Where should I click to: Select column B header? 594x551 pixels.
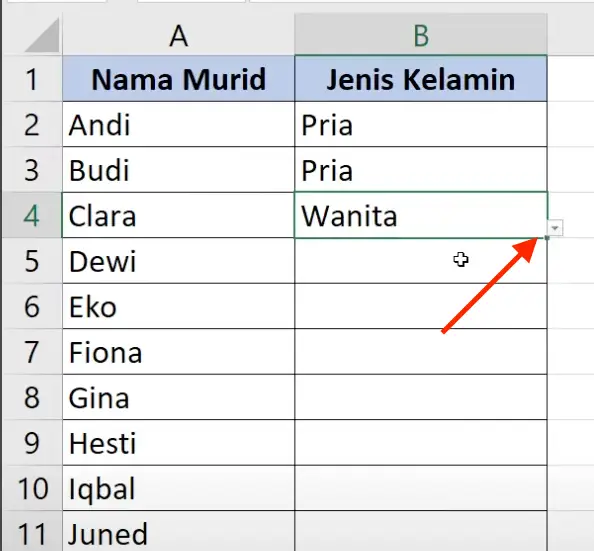[420, 35]
